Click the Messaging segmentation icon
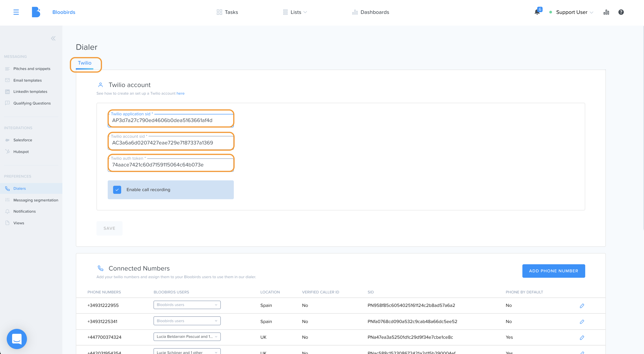 pos(7,200)
